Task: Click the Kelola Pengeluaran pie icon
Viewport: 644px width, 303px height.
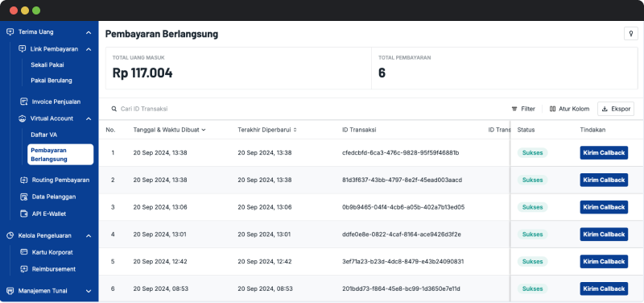Action: pyautogui.click(x=10, y=235)
